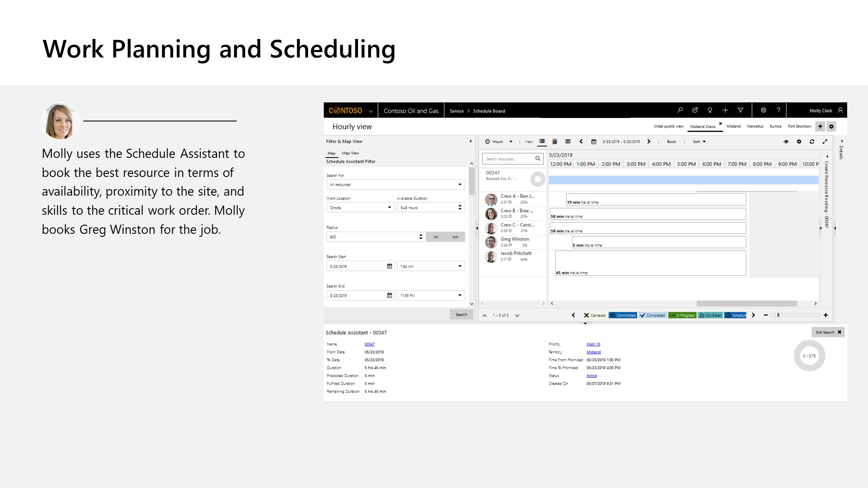The width and height of the screenshot is (868, 488).
Task: Click the search magnifier in the top bar
Action: 680,110
